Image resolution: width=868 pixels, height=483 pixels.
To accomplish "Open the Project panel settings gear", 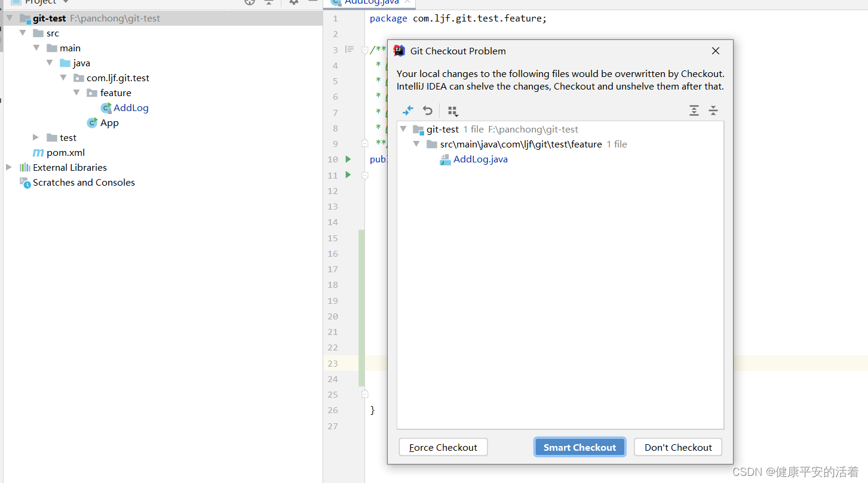I will point(293,2).
